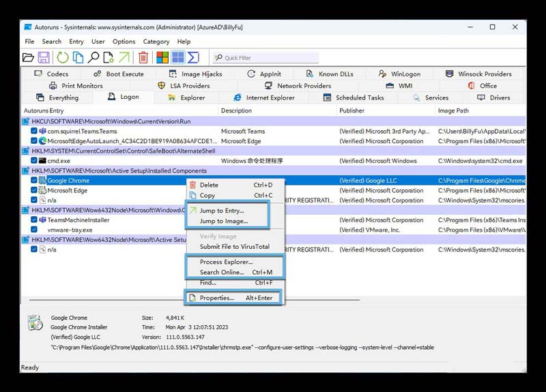Uncheck the Microsoft Edge Active Setup checkbox
The height and width of the screenshot is (392, 546).
pyautogui.click(x=33, y=190)
